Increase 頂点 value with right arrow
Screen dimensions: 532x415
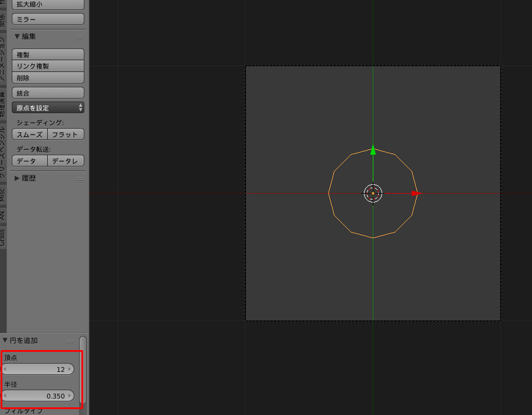click(70, 369)
